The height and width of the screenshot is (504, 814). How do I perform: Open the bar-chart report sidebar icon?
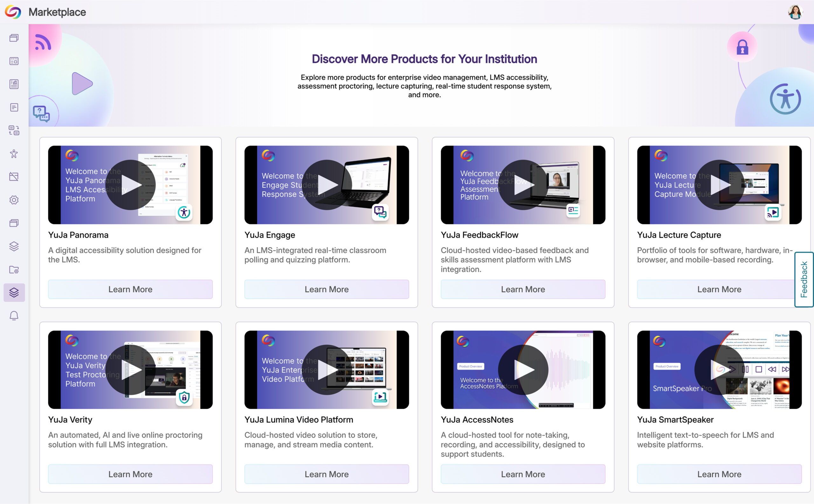[x=14, y=84]
